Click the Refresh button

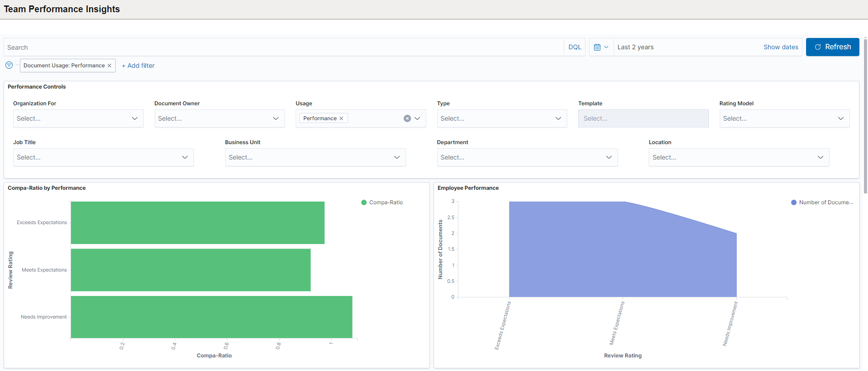coord(832,47)
